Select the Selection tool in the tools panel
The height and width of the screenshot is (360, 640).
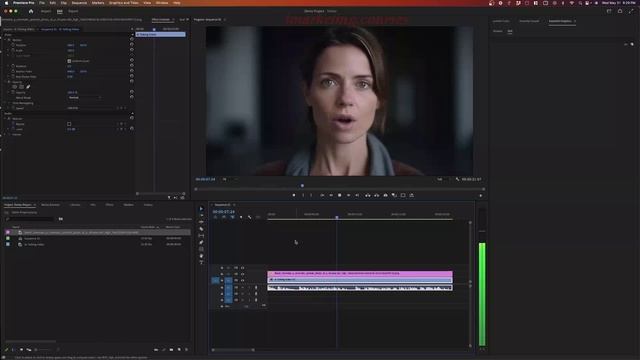201,209
